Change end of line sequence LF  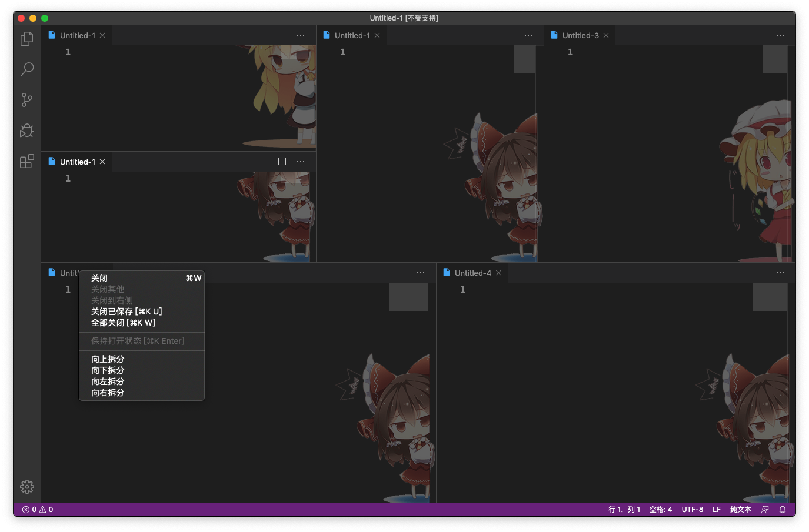(x=717, y=510)
